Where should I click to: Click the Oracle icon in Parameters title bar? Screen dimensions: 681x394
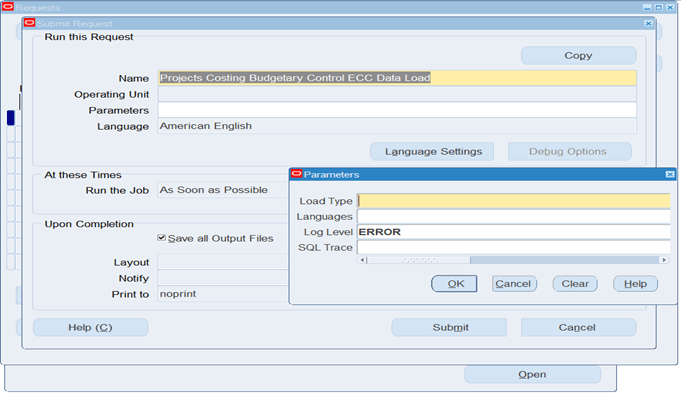click(297, 174)
